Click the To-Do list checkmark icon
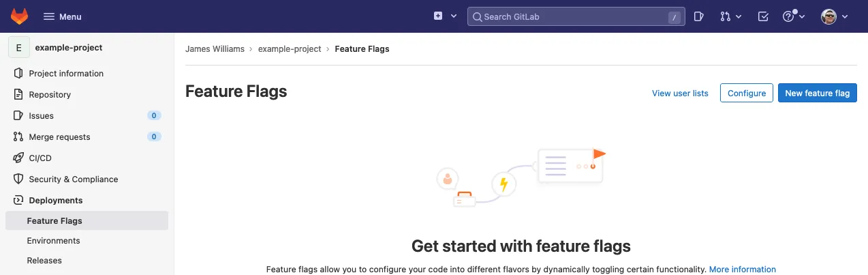Viewport: 868px width, 275px height. point(763,16)
